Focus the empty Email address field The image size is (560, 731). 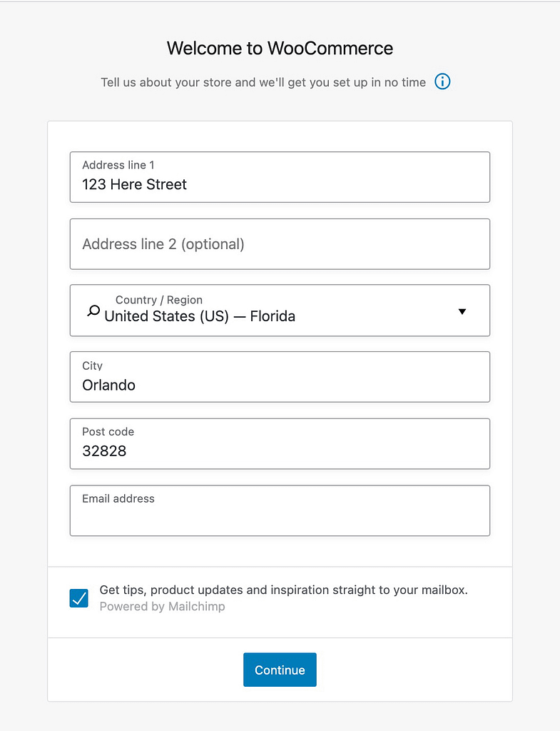tap(280, 518)
